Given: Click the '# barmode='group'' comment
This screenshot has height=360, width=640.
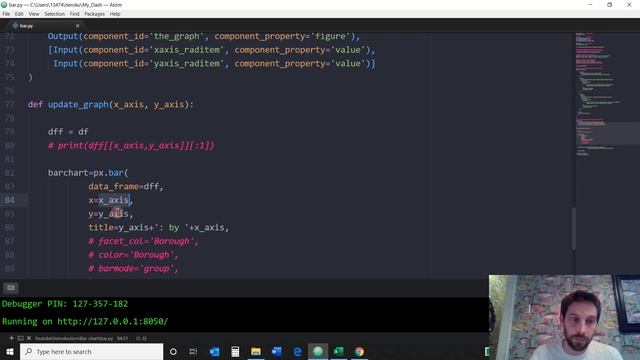Looking at the screenshot, I should point(133,269).
